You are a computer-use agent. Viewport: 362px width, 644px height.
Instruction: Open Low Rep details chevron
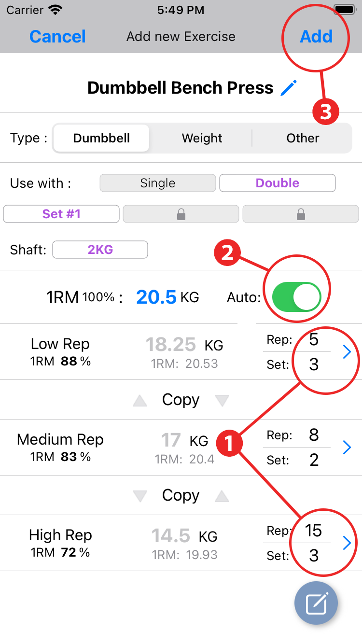(x=347, y=353)
